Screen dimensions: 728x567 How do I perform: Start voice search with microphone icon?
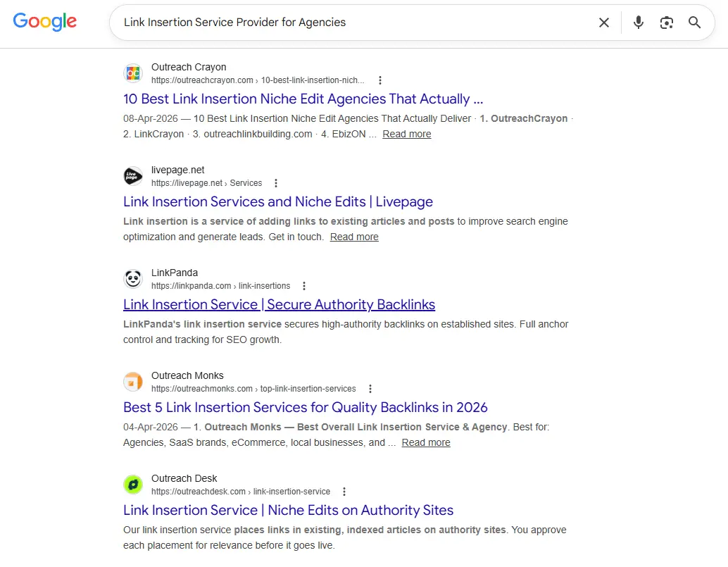tap(639, 23)
